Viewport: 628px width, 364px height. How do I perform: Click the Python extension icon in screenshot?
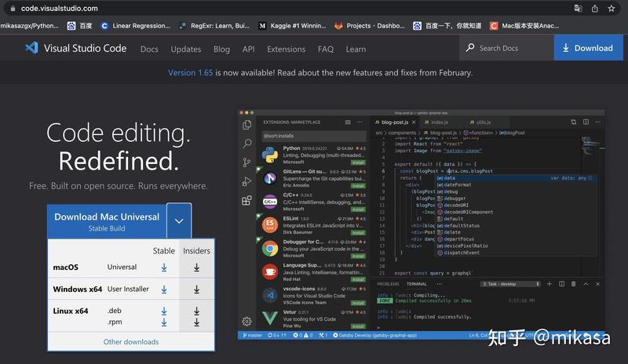[x=270, y=155]
